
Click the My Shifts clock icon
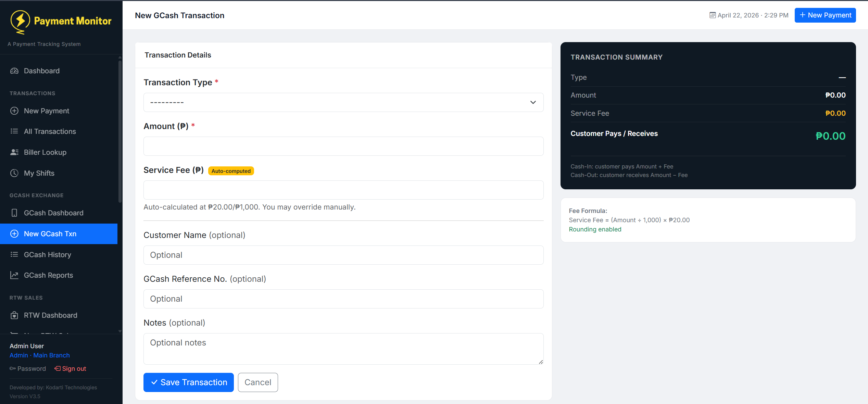[14, 173]
